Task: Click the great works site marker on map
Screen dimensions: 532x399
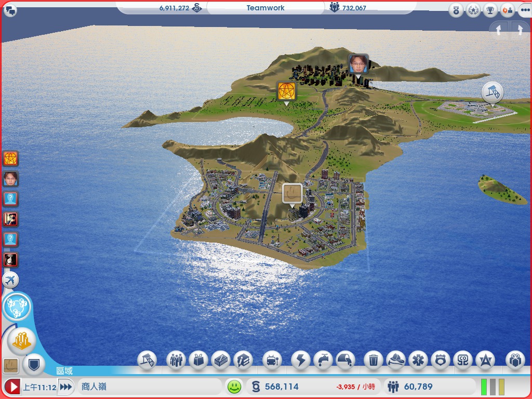Action: point(493,92)
